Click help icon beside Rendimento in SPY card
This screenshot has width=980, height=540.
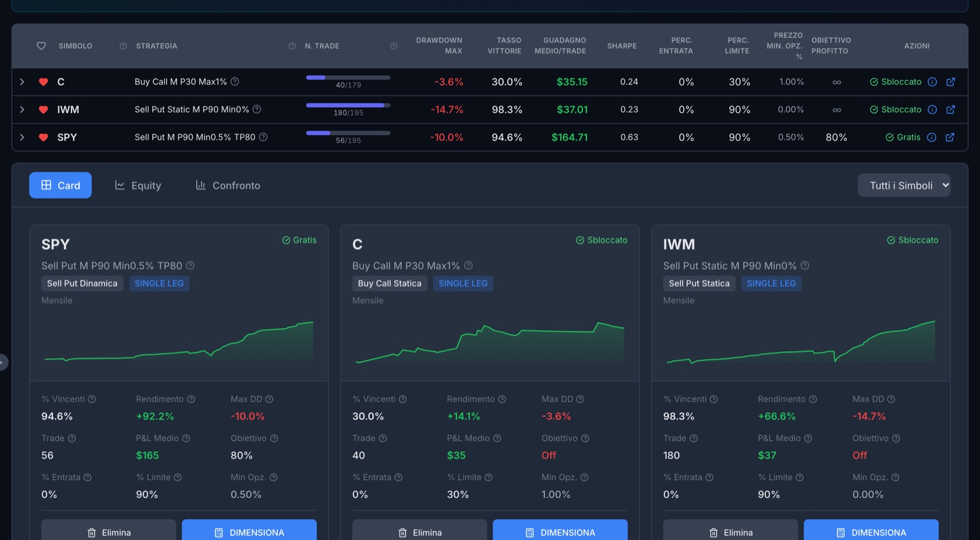[x=191, y=399]
